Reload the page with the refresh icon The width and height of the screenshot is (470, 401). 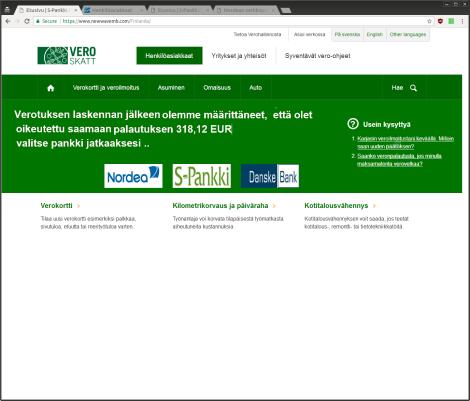tap(27, 21)
